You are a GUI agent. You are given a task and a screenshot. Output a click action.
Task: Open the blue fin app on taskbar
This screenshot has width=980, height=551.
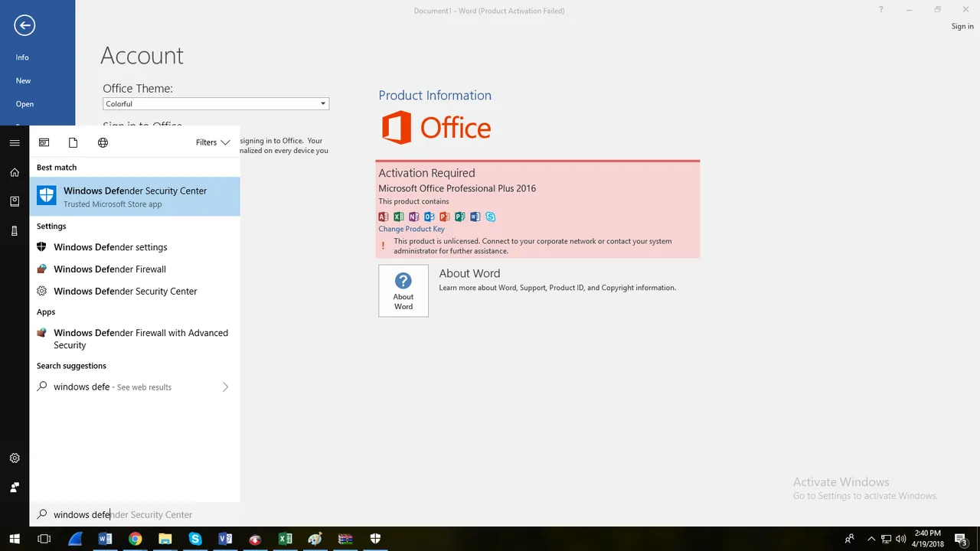[x=75, y=539]
